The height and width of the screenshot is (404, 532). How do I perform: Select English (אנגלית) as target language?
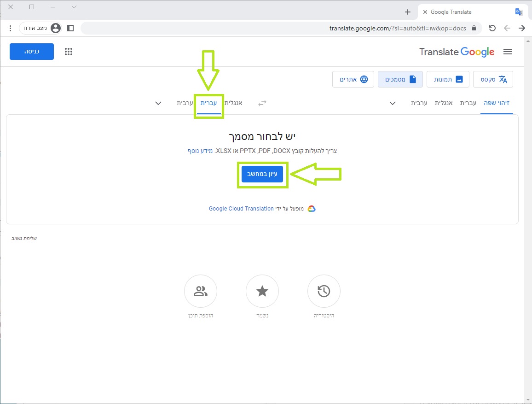[233, 103]
